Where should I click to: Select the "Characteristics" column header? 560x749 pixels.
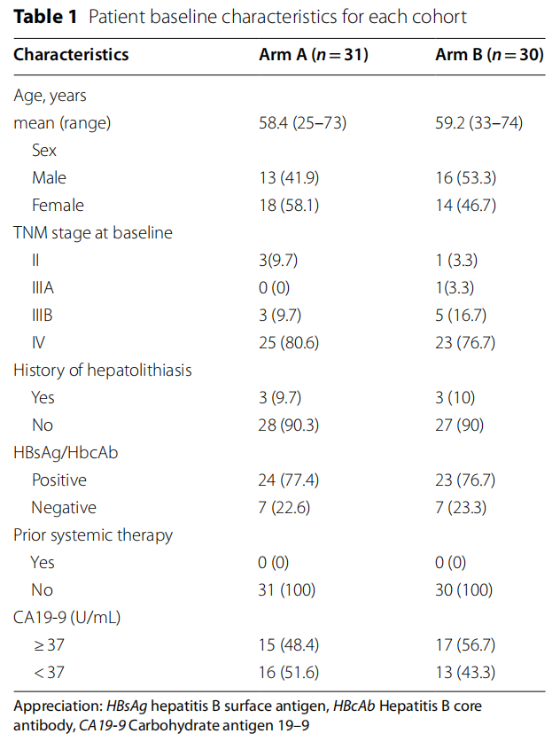coord(71,55)
